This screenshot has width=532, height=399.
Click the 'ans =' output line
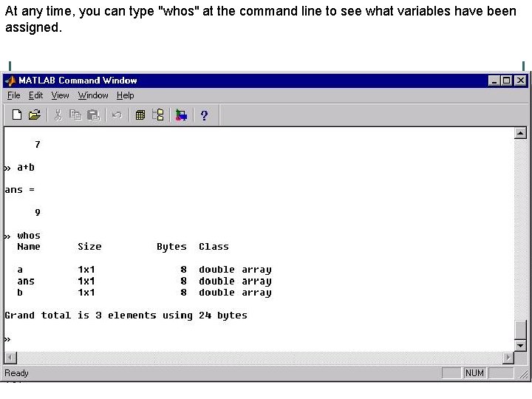[20, 190]
